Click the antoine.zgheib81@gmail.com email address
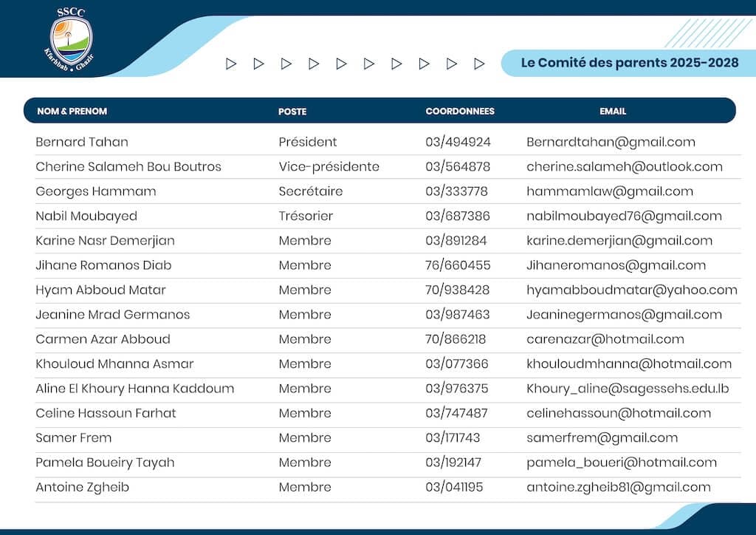Viewport: 756px width, 535px height. (x=618, y=487)
